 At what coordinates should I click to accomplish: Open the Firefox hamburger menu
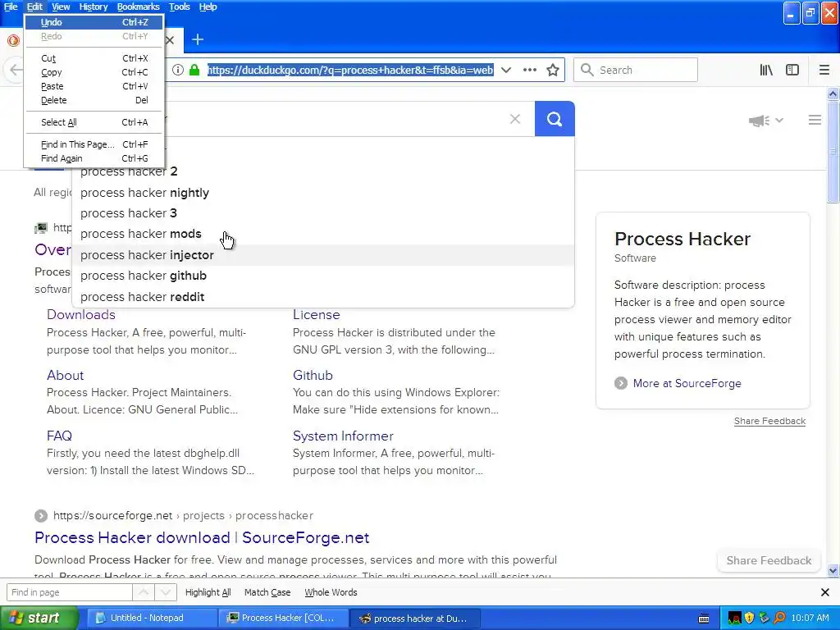click(x=824, y=71)
